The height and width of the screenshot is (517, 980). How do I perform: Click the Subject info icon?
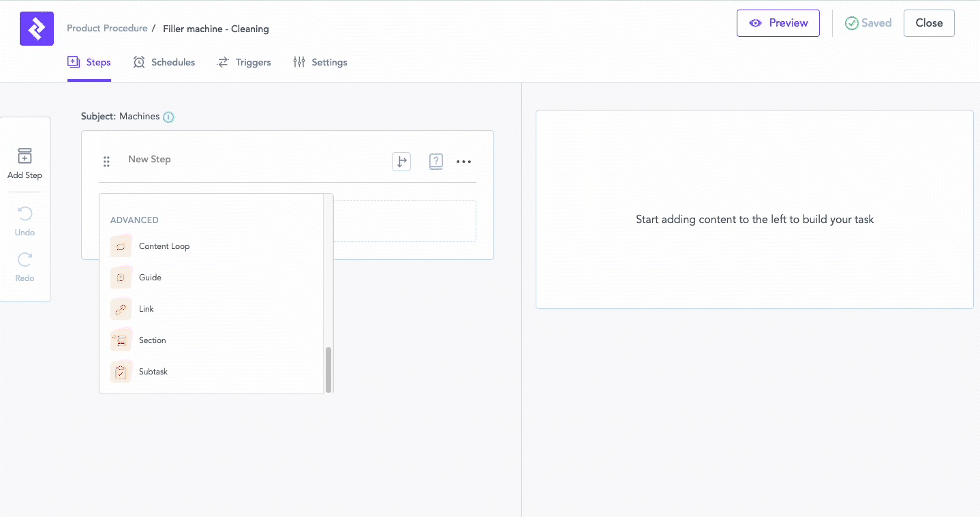tap(168, 117)
